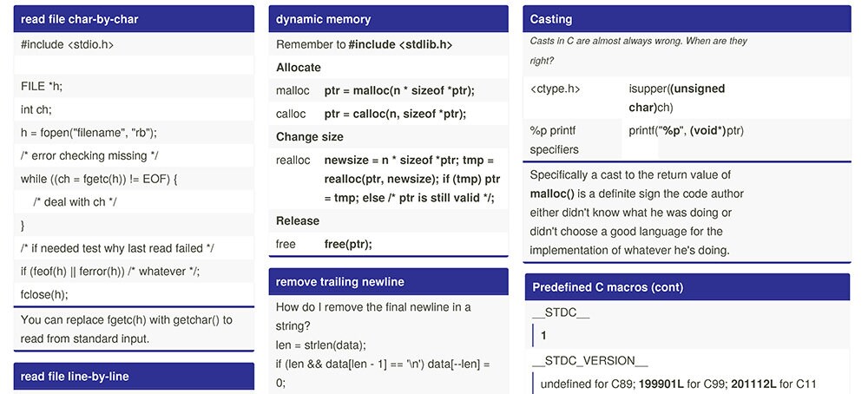Open the "remove trailing newline" header
Image resolution: width=868 pixels, height=394 pixels.
coord(388,282)
